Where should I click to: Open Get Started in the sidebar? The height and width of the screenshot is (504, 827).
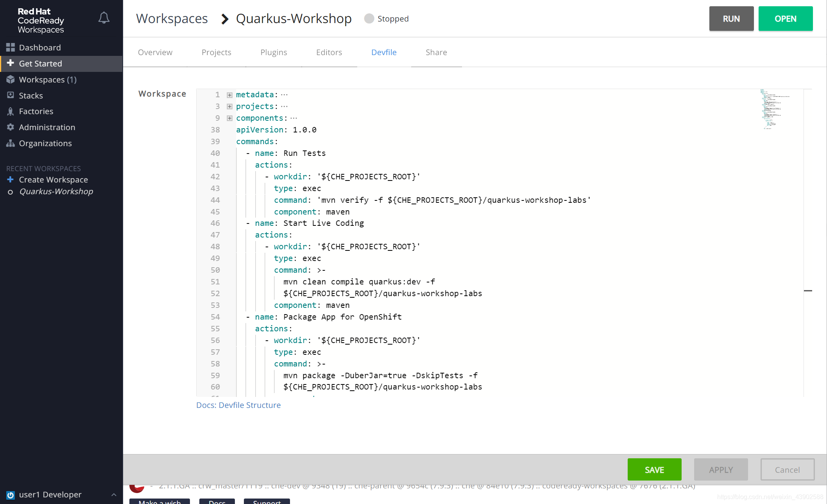(61, 64)
